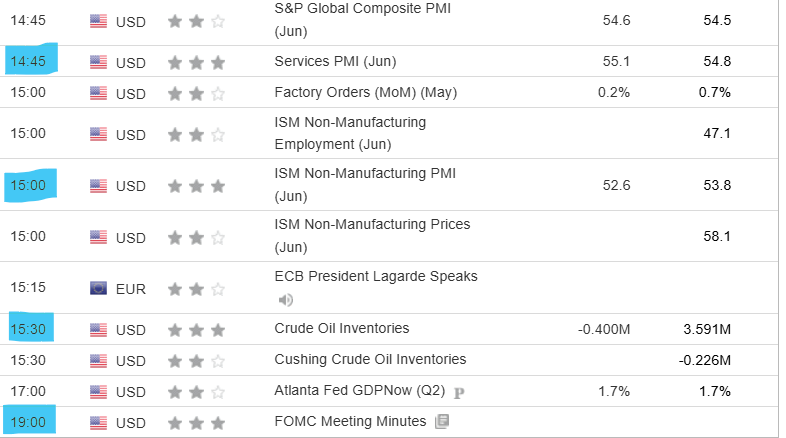786x438 pixels.
Task: Click the star rating for ECB Lagarde Speaks
Action: click(x=196, y=289)
